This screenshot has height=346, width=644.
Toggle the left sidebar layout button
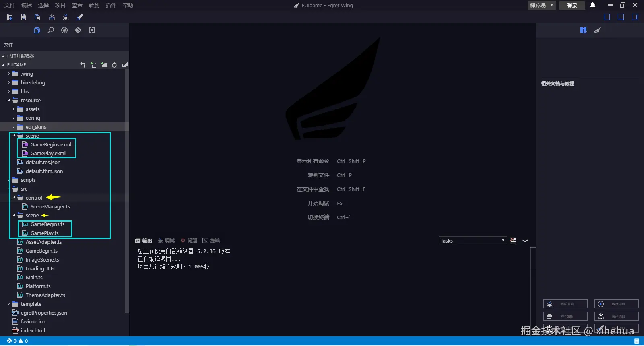(607, 17)
